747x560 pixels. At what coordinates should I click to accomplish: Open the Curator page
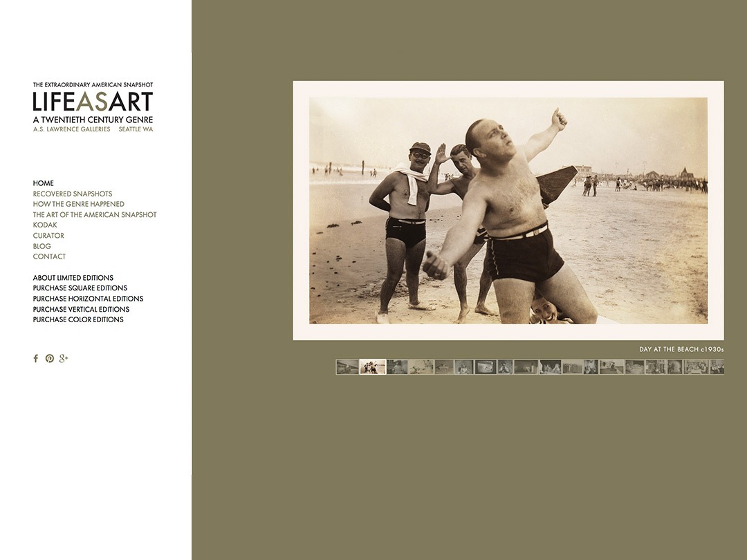coord(48,236)
